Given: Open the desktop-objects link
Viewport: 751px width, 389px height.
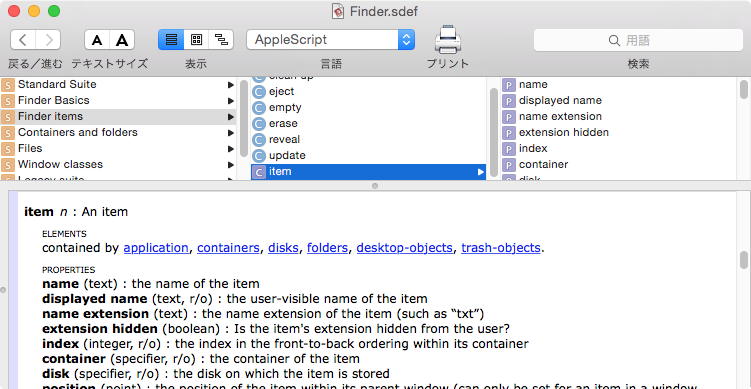Looking at the screenshot, I should click(405, 248).
